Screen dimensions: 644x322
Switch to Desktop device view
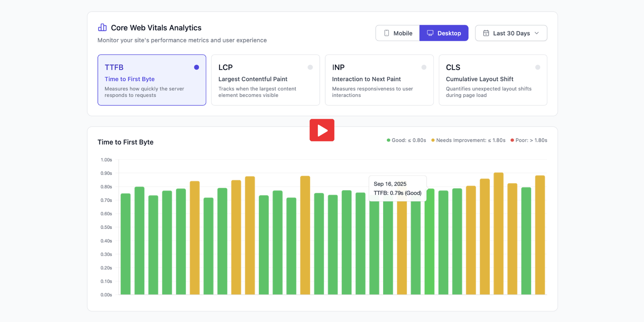click(x=444, y=33)
